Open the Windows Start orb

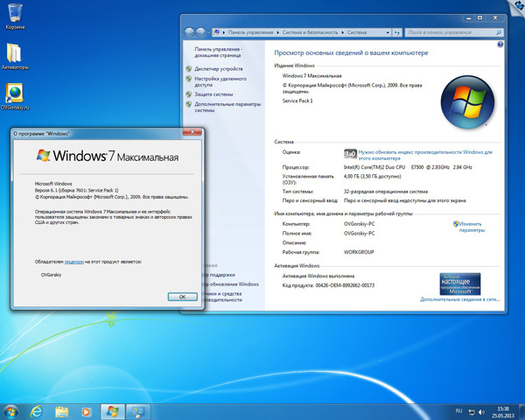[x=10, y=411]
